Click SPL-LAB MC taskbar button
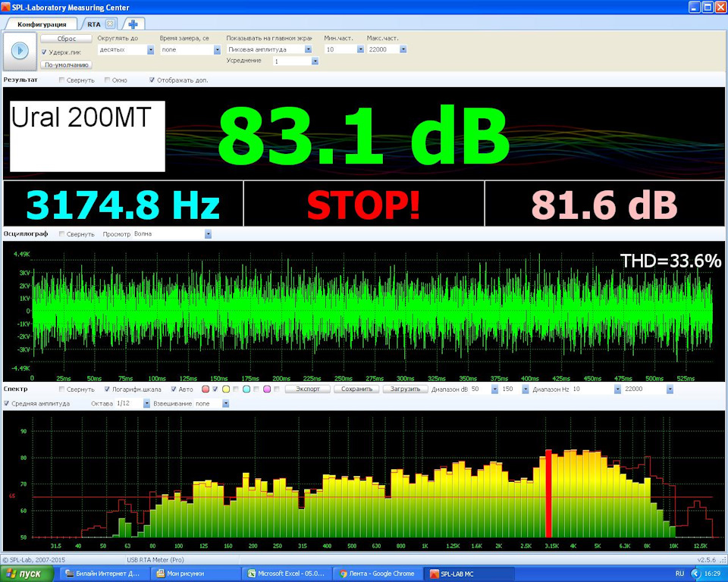728x582 pixels. pos(469,574)
